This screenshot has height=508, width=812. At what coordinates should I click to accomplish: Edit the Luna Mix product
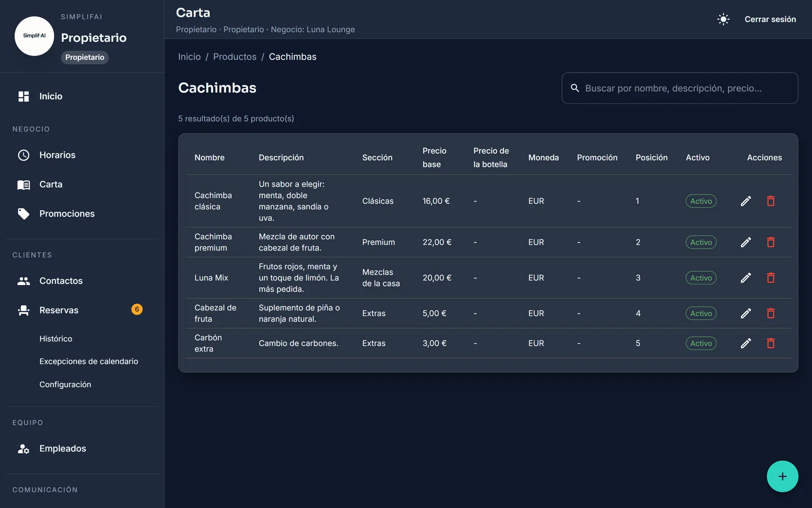[x=746, y=278]
